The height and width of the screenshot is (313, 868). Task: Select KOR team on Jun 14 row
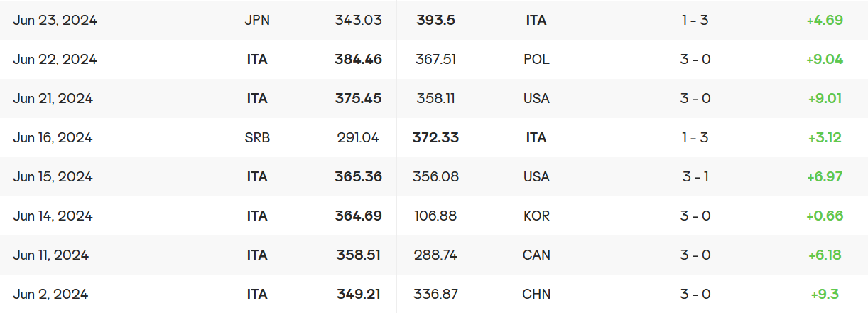pos(536,216)
